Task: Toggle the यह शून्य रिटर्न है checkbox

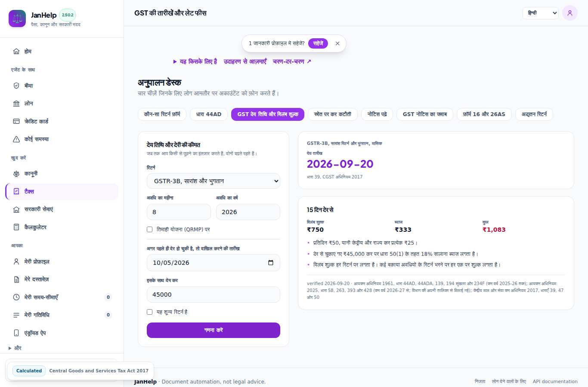Action: [150, 312]
